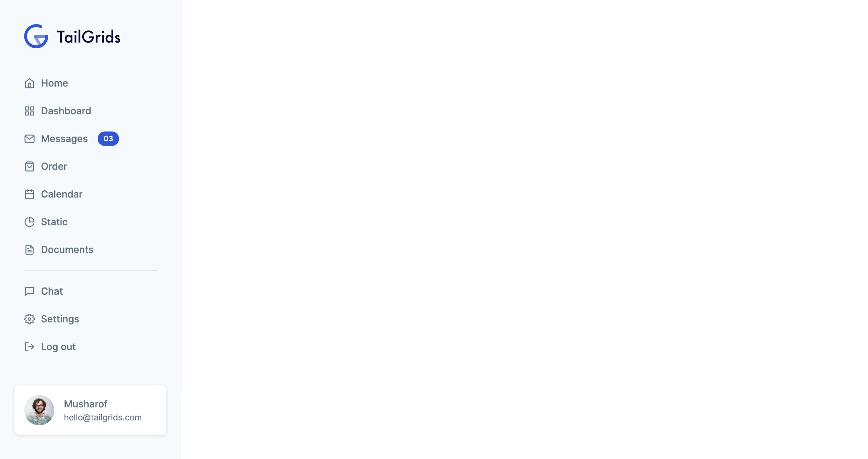This screenshot has width=868, height=459.
Task: Open the Dashboard section
Action: click(66, 111)
